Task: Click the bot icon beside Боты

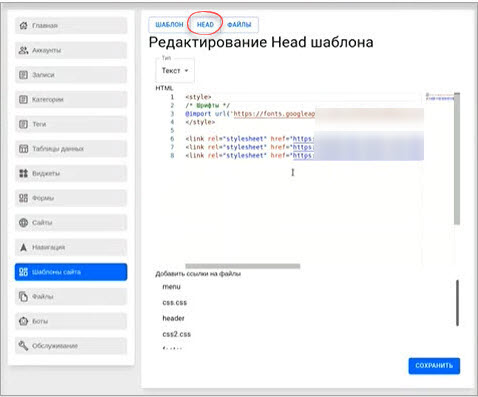Action: point(23,321)
